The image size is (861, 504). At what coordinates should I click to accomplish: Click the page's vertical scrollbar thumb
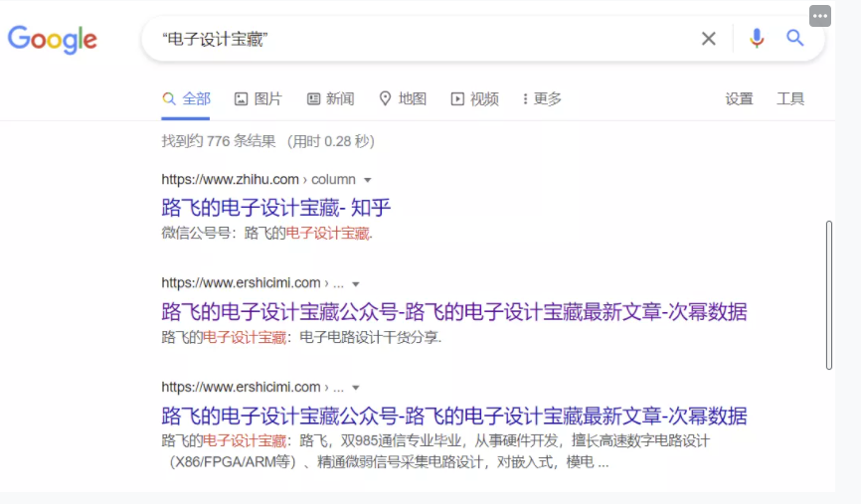(829, 295)
